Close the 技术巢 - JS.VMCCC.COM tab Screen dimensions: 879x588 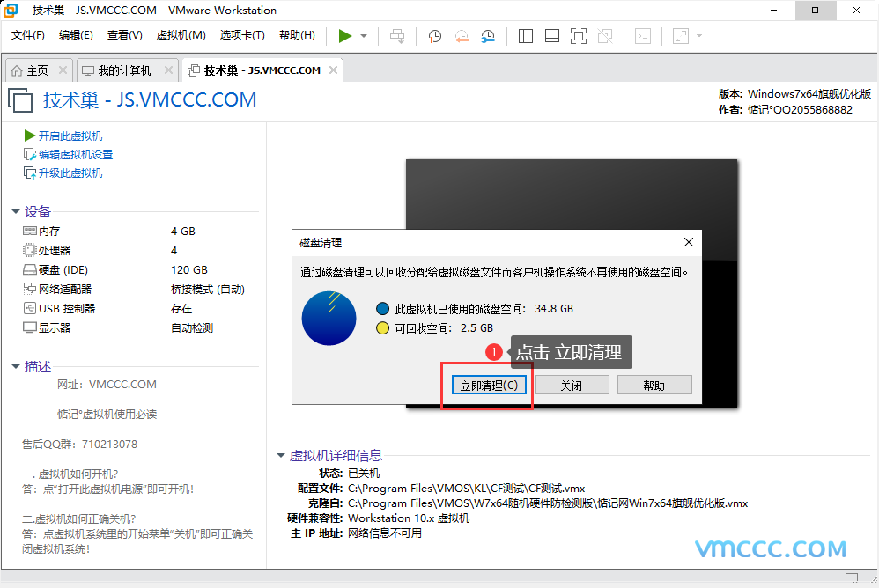coord(334,70)
